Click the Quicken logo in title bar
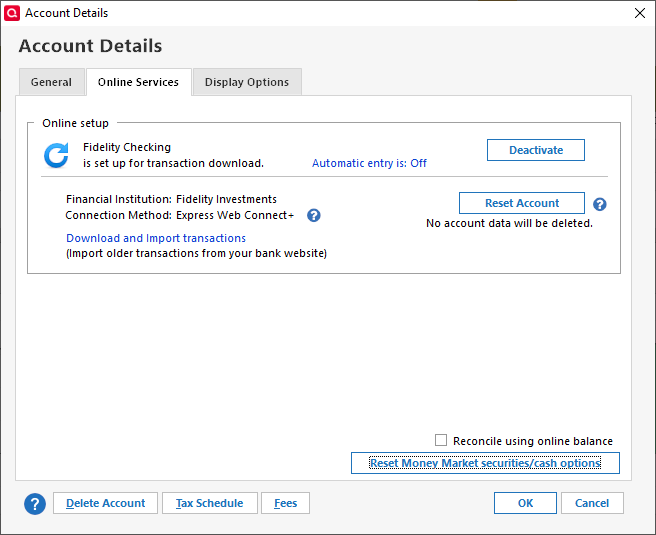Viewport: 656px width, 535px height. point(12,13)
